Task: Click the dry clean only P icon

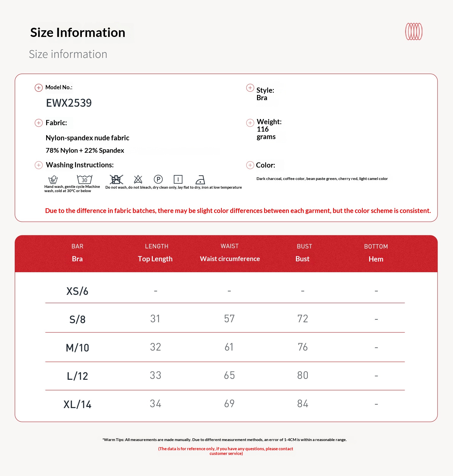Action: tap(158, 179)
